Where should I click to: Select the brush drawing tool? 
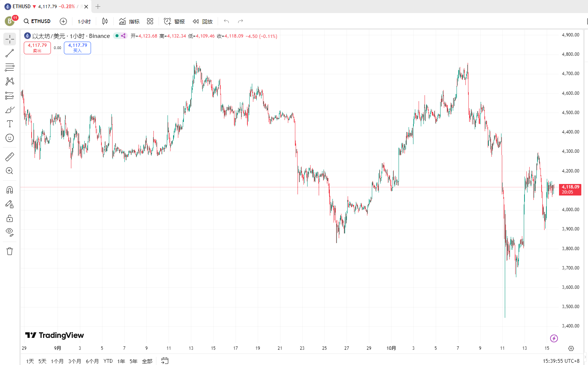10,110
